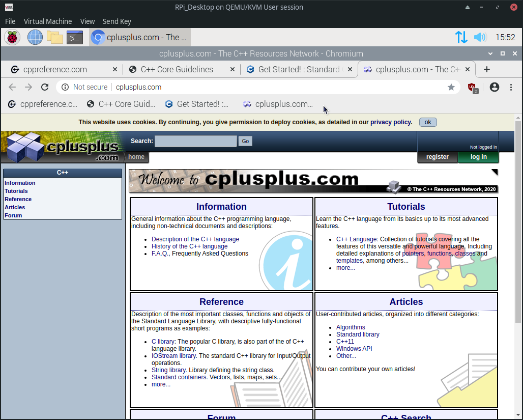Close the Get Started! : Standard tab
The height and width of the screenshot is (420, 523).
(x=350, y=69)
